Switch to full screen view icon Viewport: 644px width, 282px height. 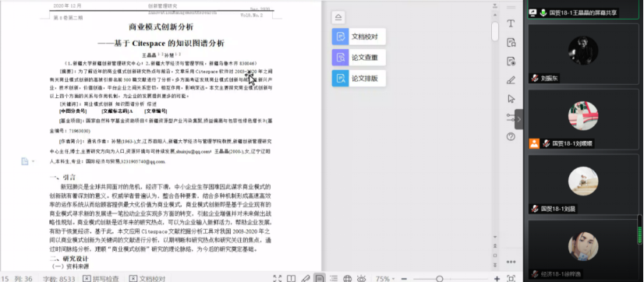(x=278, y=279)
